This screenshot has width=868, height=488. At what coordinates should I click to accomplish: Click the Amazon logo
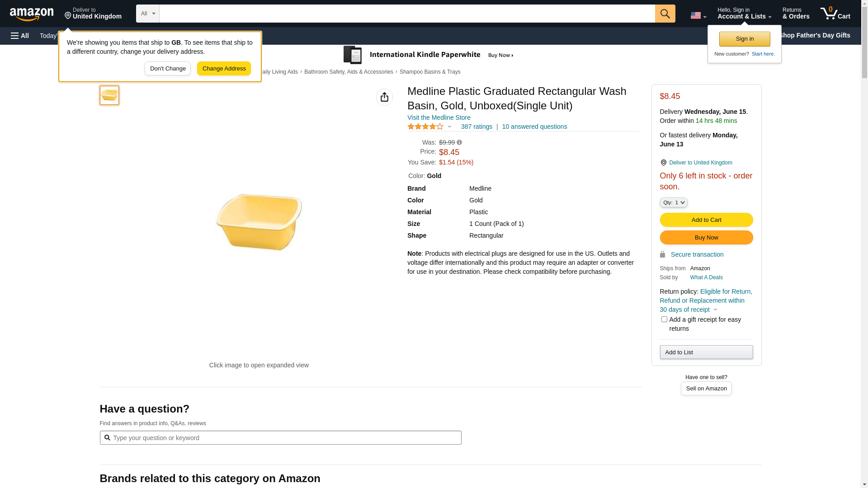point(32,14)
